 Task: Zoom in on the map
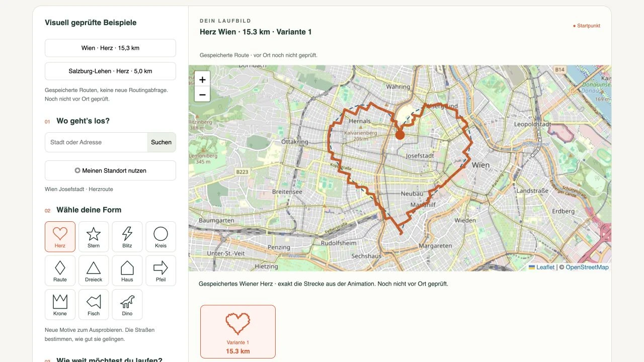pos(202,79)
